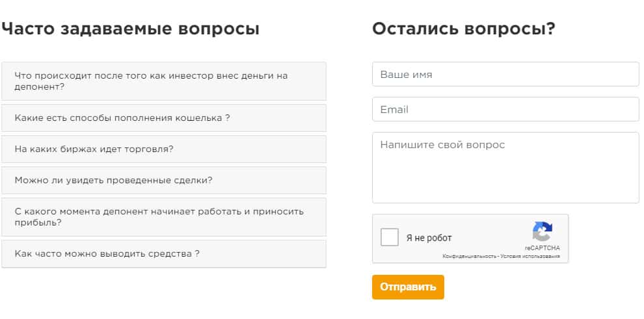
Task: Click the "reCAPTCHA" text under the logo
Action: [x=542, y=248]
